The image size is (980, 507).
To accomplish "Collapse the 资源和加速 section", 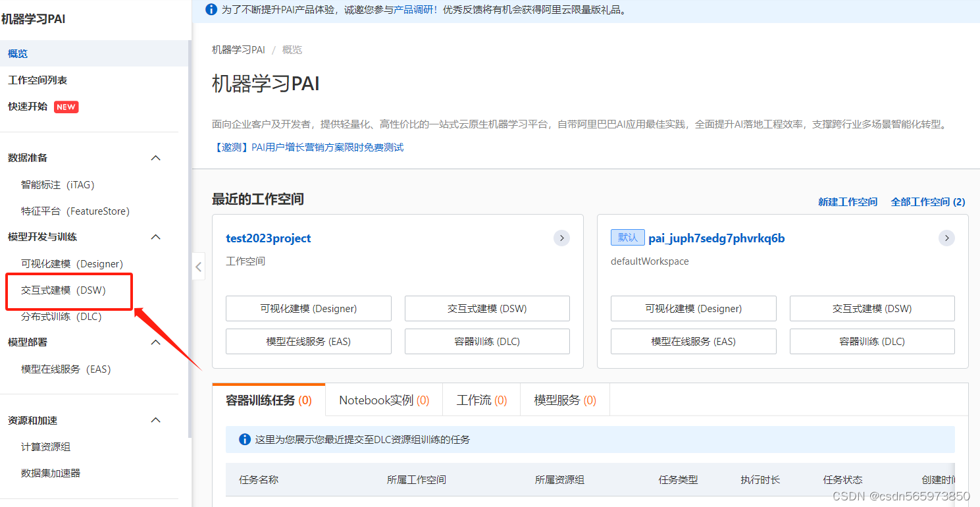I will click(156, 420).
